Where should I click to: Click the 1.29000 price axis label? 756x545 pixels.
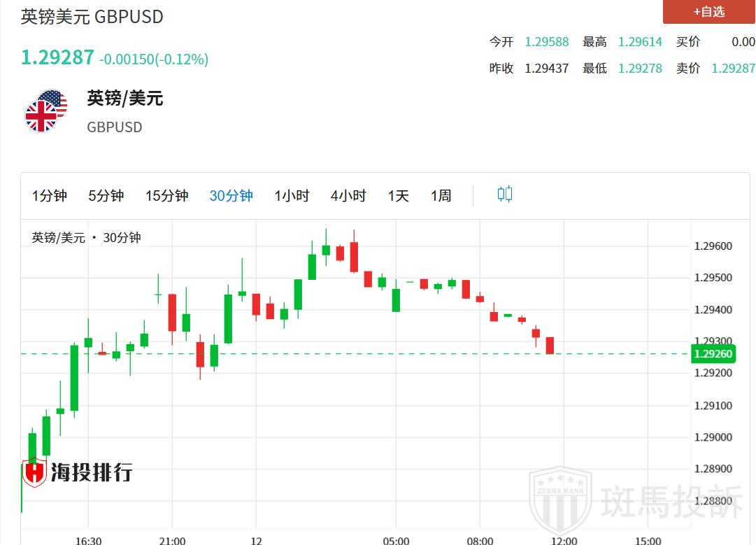tap(713, 437)
